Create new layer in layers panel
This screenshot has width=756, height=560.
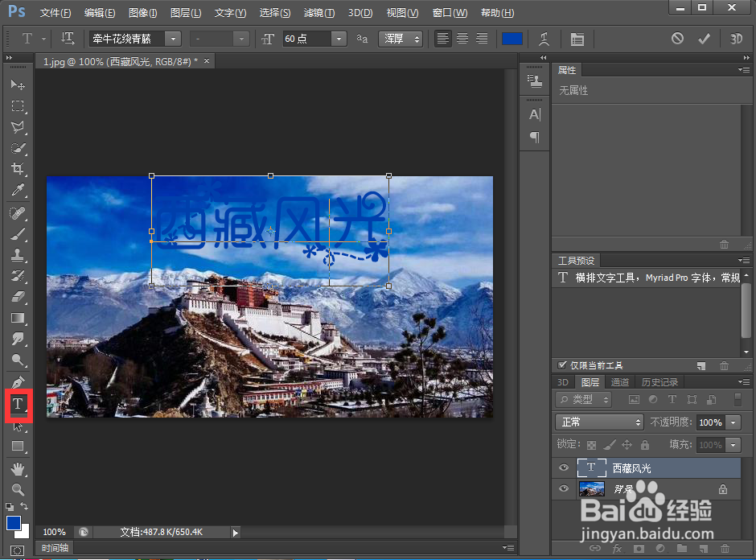[x=704, y=549]
